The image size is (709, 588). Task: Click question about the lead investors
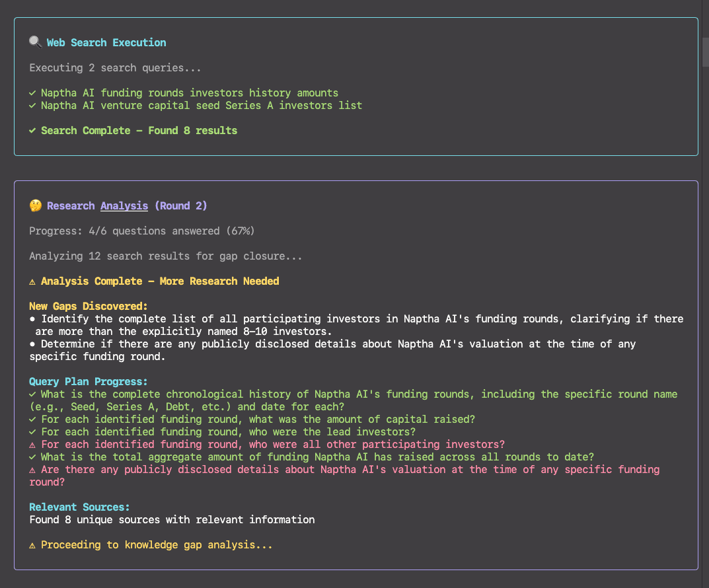click(x=229, y=431)
